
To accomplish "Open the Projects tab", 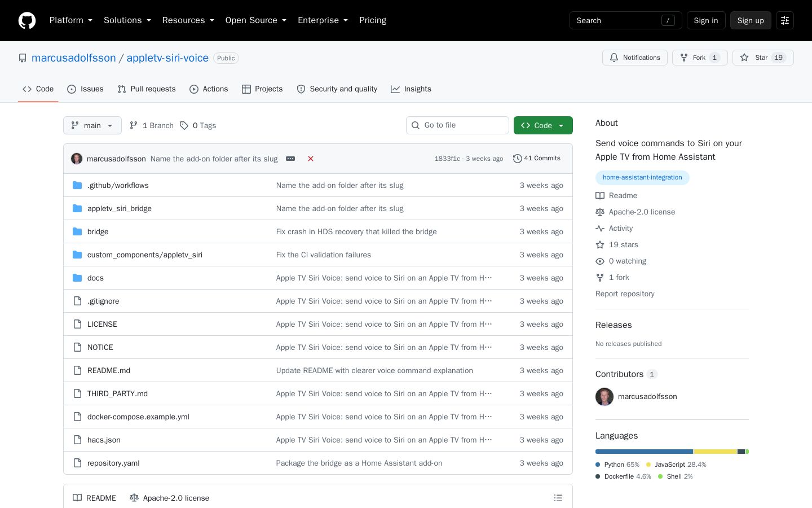I will click(x=262, y=89).
